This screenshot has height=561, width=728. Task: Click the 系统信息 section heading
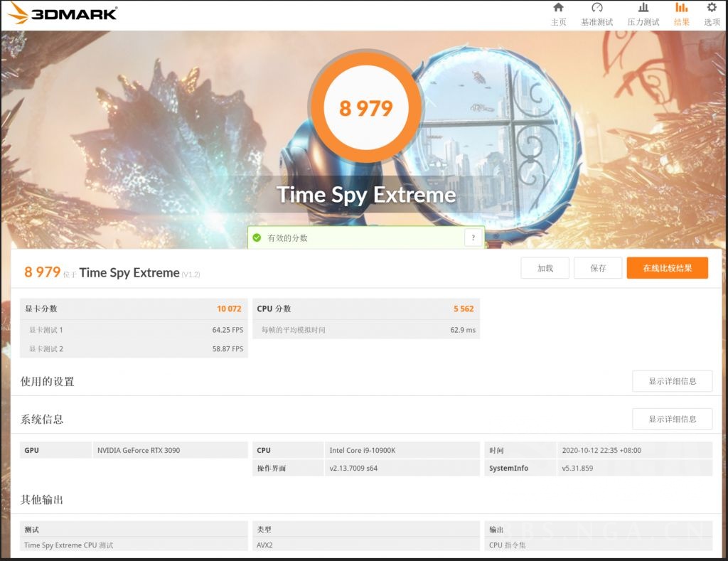point(42,420)
